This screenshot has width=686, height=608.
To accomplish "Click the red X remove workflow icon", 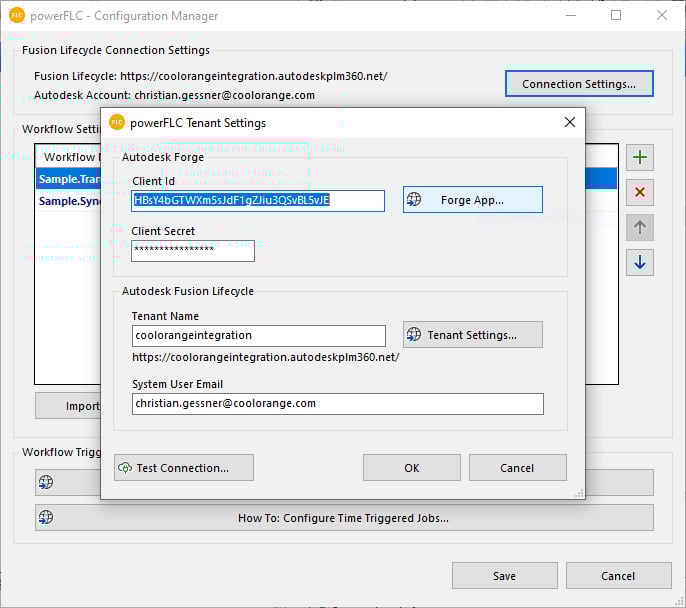I will pos(640,192).
